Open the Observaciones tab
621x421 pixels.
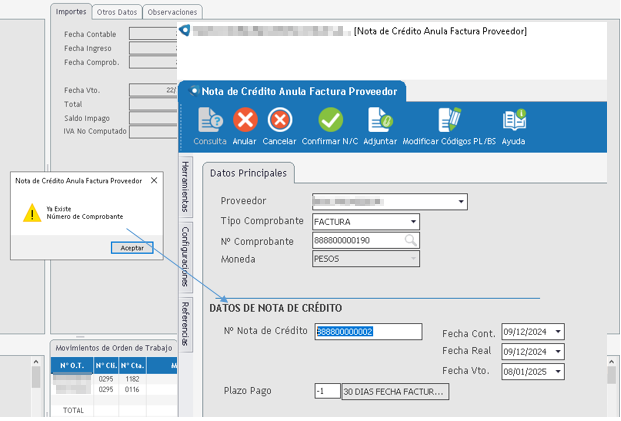click(x=171, y=12)
